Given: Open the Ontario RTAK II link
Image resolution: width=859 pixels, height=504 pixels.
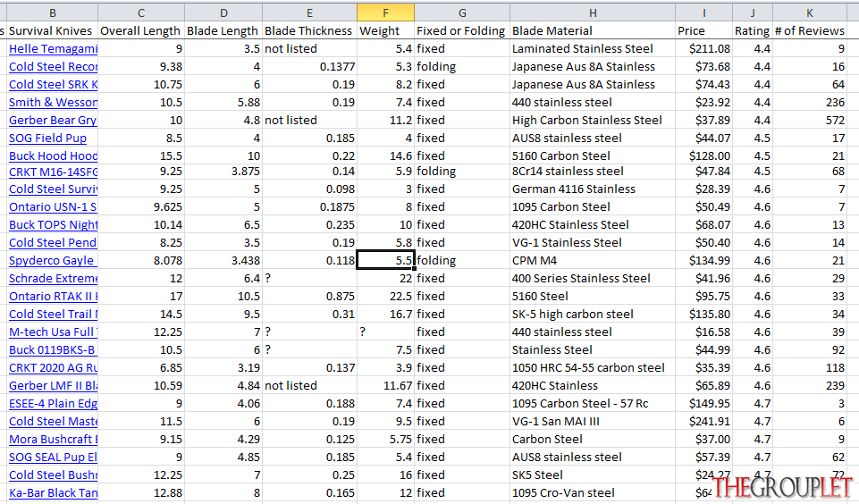Looking at the screenshot, I should (53, 297).
